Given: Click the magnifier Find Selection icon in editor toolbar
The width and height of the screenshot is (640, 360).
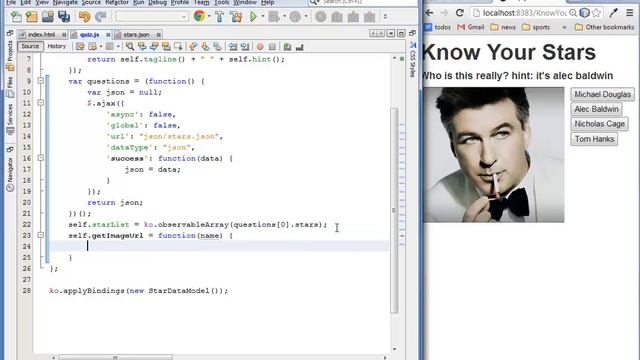Looking at the screenshot, I should point(129,47).
